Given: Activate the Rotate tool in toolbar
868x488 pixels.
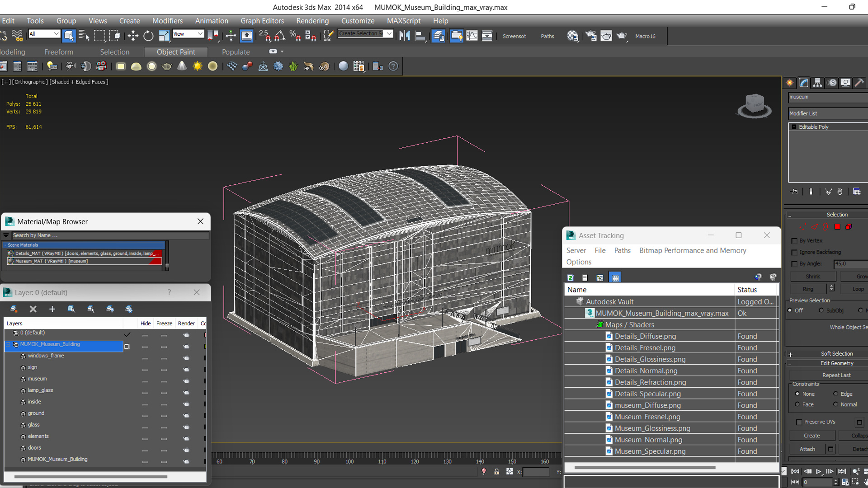Looking at the screenshot, I should point(148,36).
